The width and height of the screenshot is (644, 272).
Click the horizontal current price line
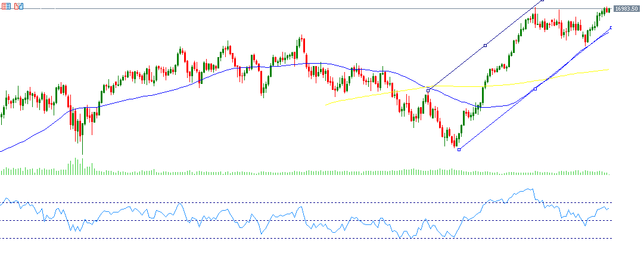pyautogui.click(x=298, y=9)
